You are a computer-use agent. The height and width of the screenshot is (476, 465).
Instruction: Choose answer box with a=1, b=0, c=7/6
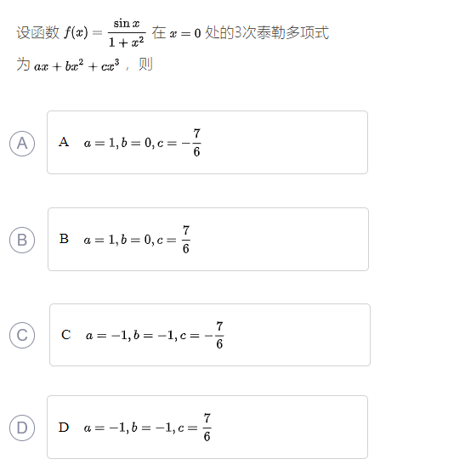(208, 239)
